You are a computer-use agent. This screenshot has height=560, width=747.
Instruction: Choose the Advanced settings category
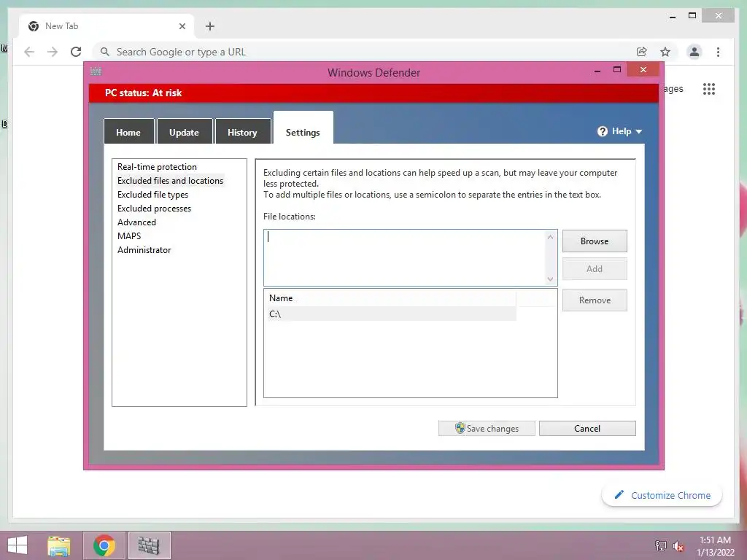click(x=136, y=222)
